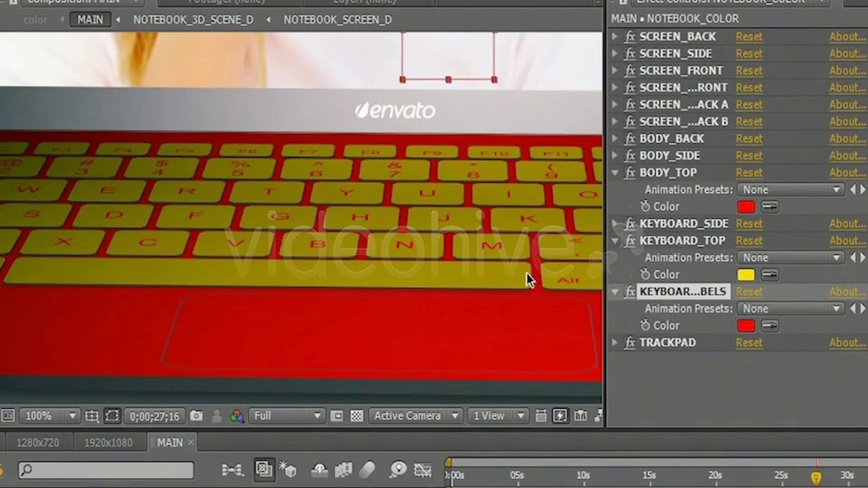Open About for SCREEN_FRONT effect

pyautogui.click(x=848, y=70)
